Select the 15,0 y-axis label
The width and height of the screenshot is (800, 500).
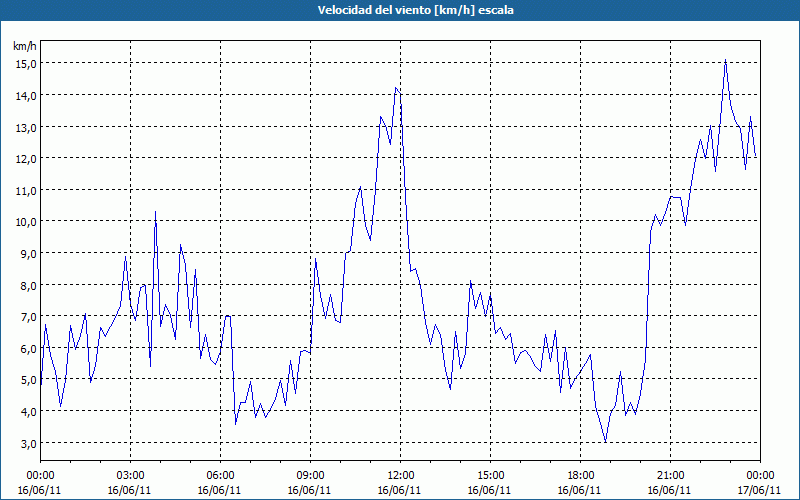(x=25, y=63)
